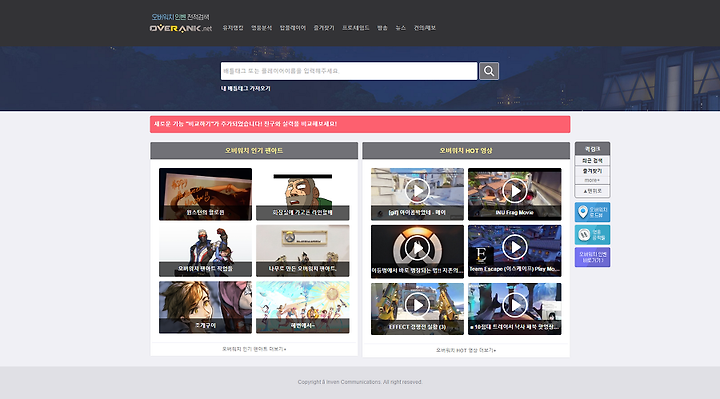
Task: Open the Soldier 76 and D.Va fan art
Action: 205,251
